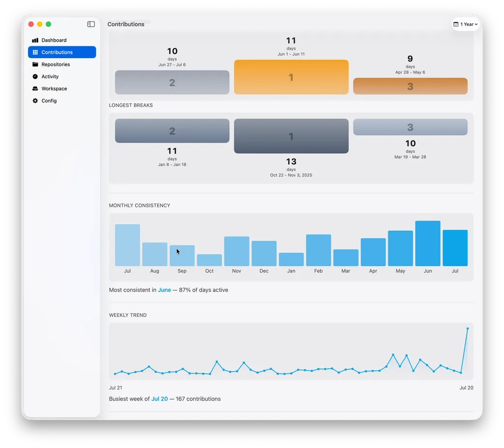Screen dimensions: 504x448
Task: Click the Mar consistency bar
Action: 346,258
